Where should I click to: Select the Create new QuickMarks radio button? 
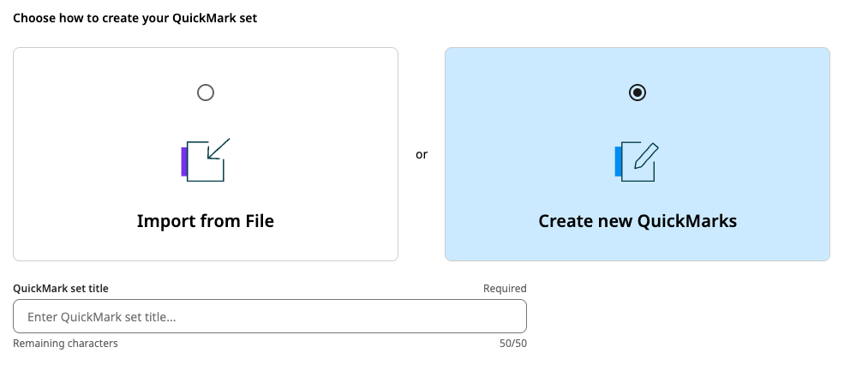638,93
